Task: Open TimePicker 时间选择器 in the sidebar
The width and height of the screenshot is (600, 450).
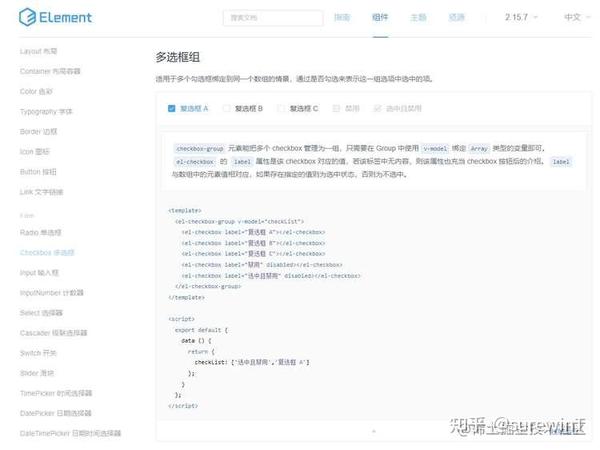Action: [x=56, y=393]
